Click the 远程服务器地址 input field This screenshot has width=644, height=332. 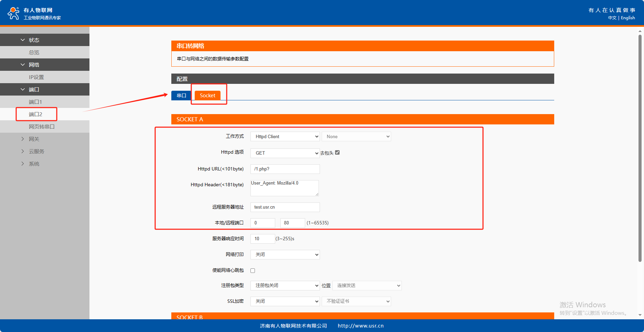click(285, 207)
